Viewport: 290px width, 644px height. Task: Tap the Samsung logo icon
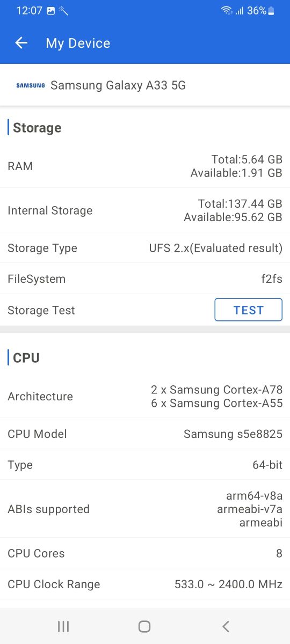pyautogui.click(x=31, y=85)
